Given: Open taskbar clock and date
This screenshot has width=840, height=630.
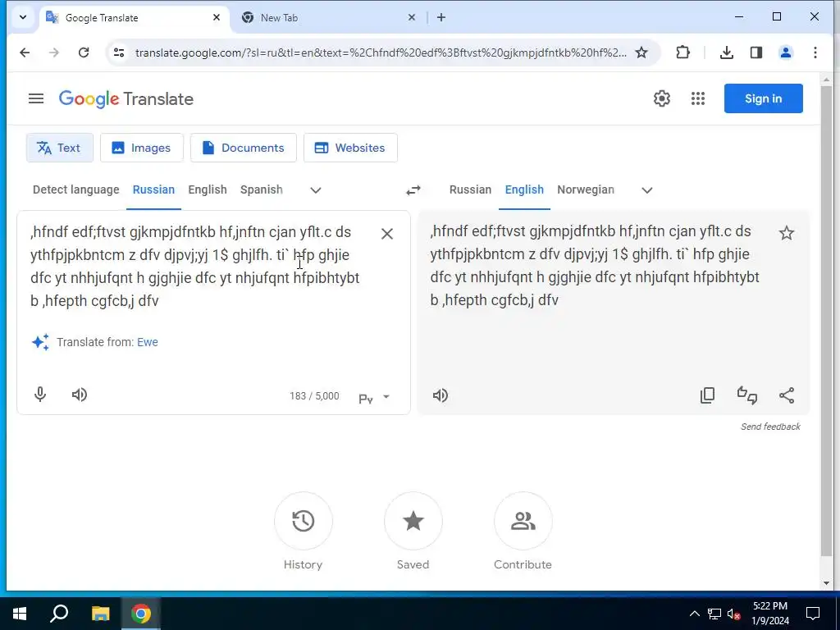Looking at the screenshot, I should pos(769,614).
